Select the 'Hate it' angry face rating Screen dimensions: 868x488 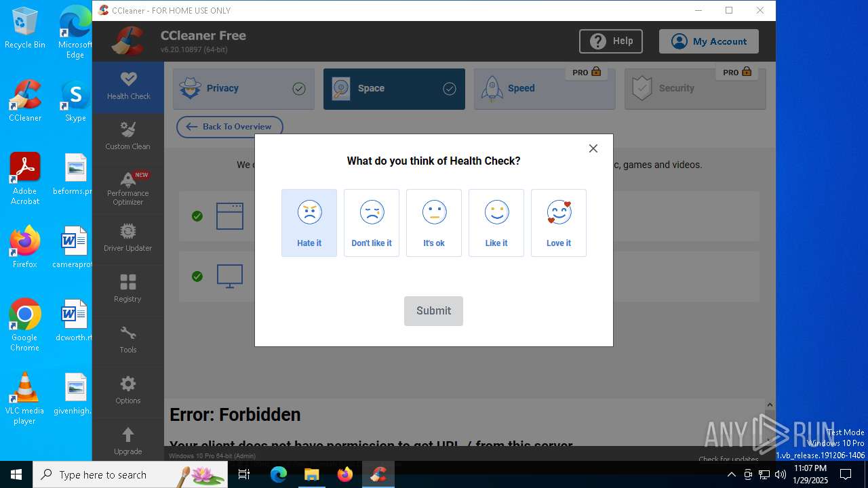[309, 223]
